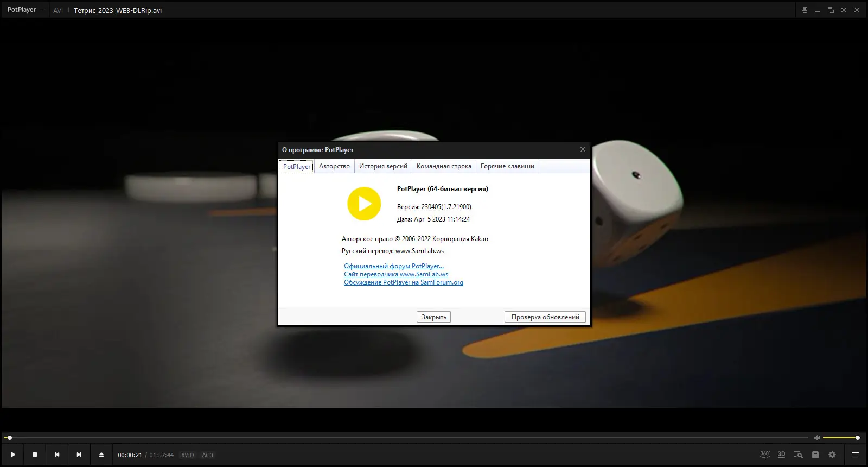This screenshot has width=868, height=467.
Task: Open the subtitle search icon
Action: tap(798, 455)
